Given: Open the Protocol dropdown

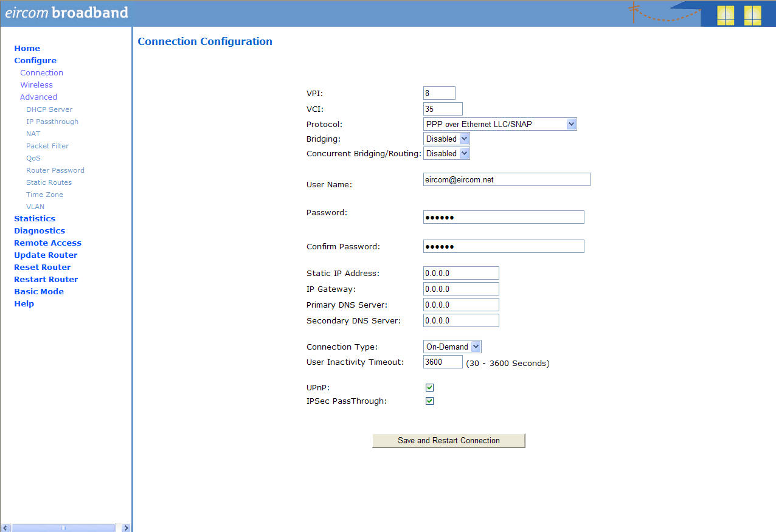Looking at the screenshot, I should click(x=570, y=123).
